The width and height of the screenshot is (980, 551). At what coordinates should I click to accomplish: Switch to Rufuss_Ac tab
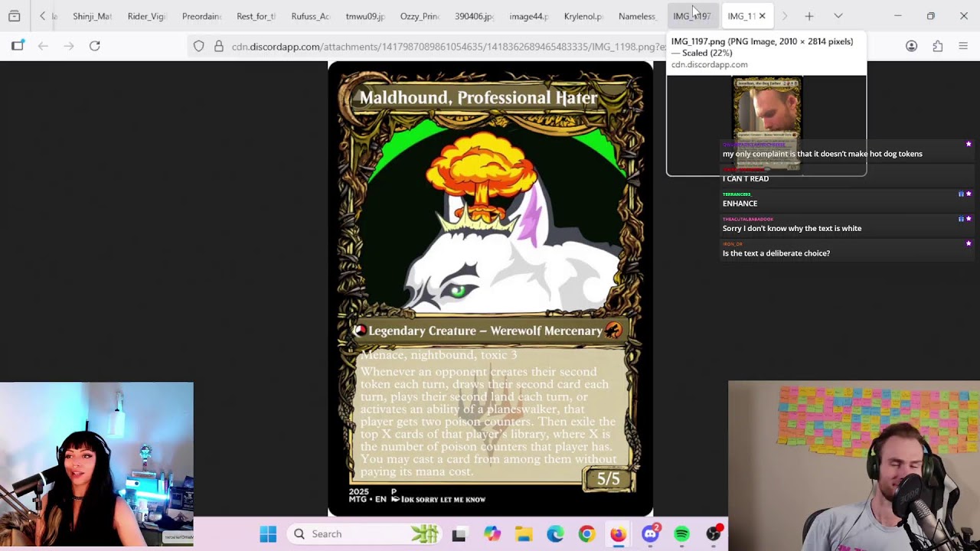point(310,16)
